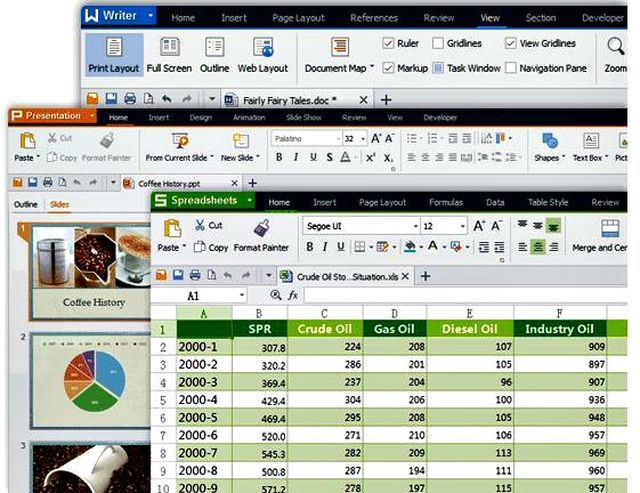Screen dimensions: 640x493
Task: Toggle Markup checkbox in Writer
Action: (388, 68)
